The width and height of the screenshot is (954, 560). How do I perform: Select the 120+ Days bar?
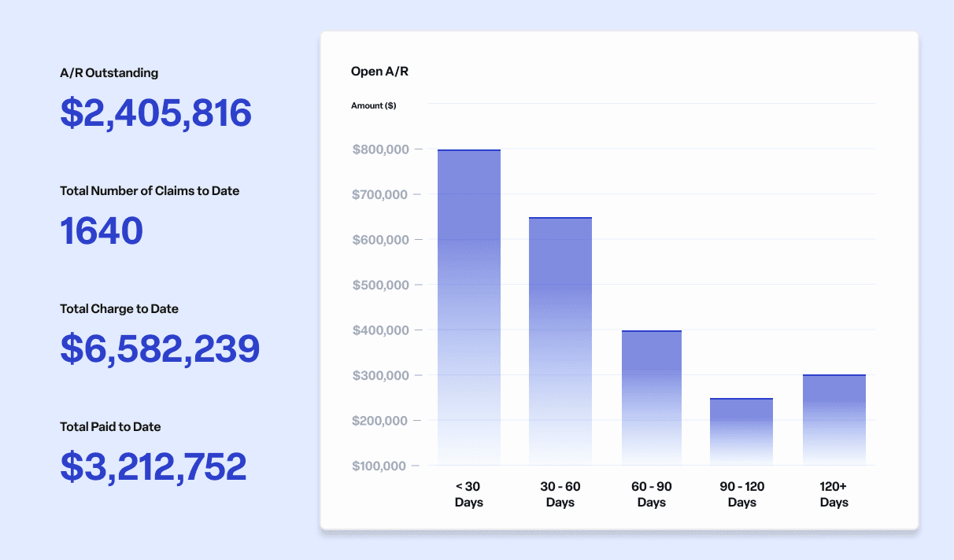tap(834, 419)
